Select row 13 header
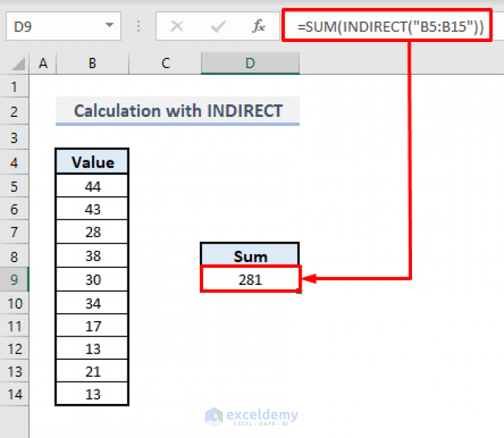The width and height of the screenshot is (504, 438). (14, 372)
